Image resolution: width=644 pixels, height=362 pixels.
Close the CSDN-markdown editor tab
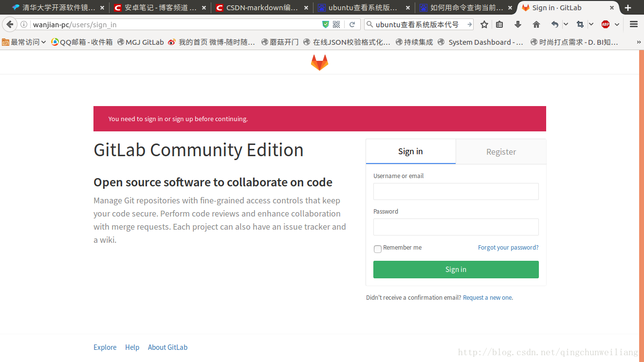(x=306, y=8)
